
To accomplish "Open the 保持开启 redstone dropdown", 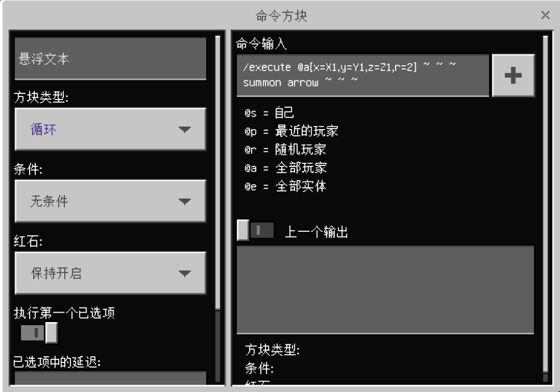I will pyautogui.click(x=110, y=273).
